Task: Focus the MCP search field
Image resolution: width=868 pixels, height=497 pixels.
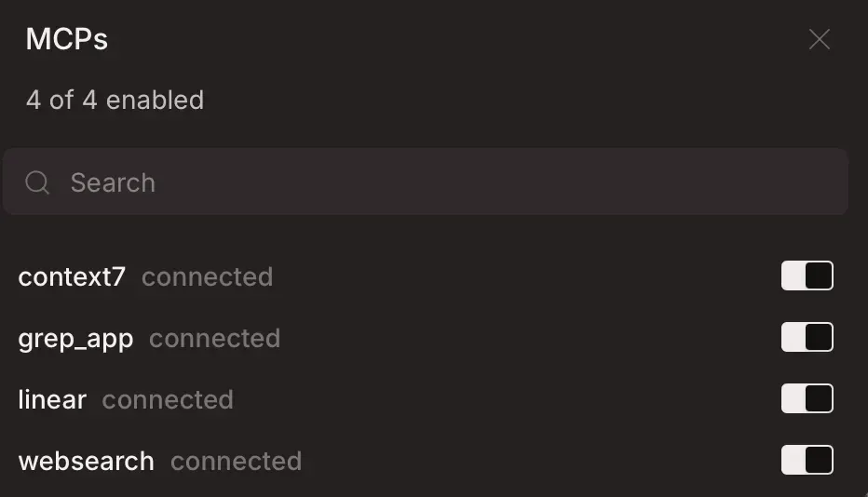Action: pyautogui.click(x=447, y=182)
